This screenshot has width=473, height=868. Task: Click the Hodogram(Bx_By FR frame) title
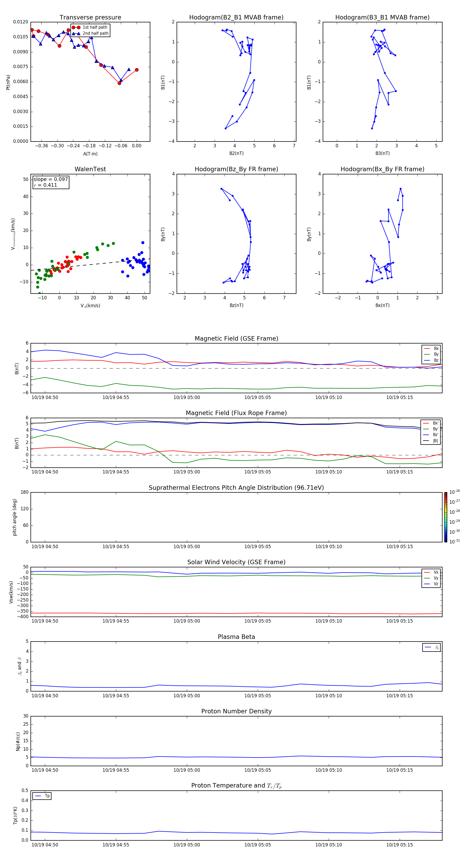tap(382, 169)
